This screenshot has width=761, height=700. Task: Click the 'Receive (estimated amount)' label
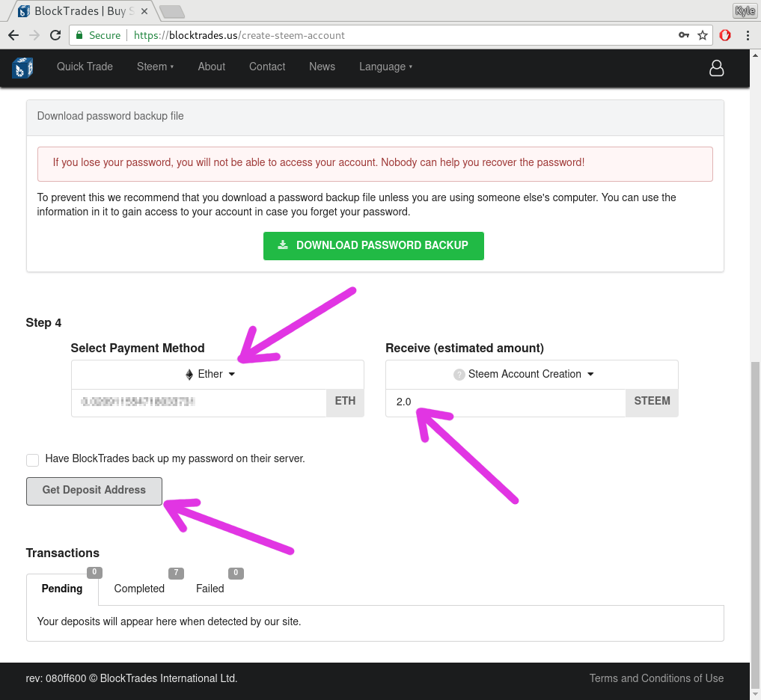point(465,349)
